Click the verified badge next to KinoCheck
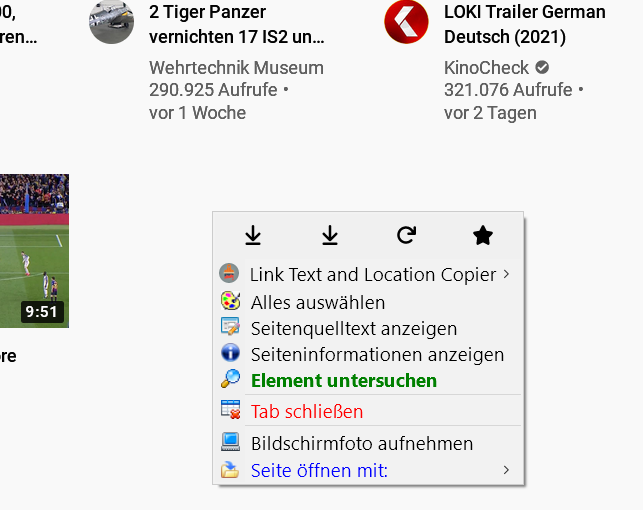 click(542, 67)
